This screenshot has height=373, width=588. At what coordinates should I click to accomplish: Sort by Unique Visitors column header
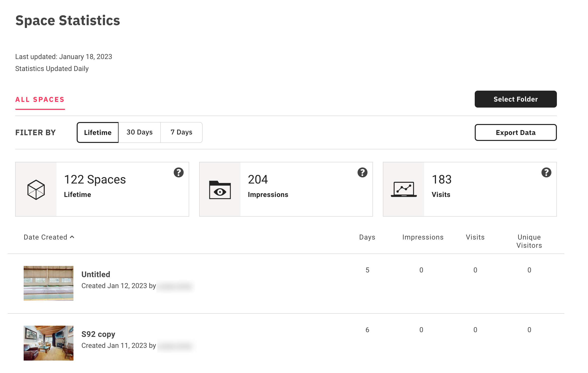[x=529, y=241]
